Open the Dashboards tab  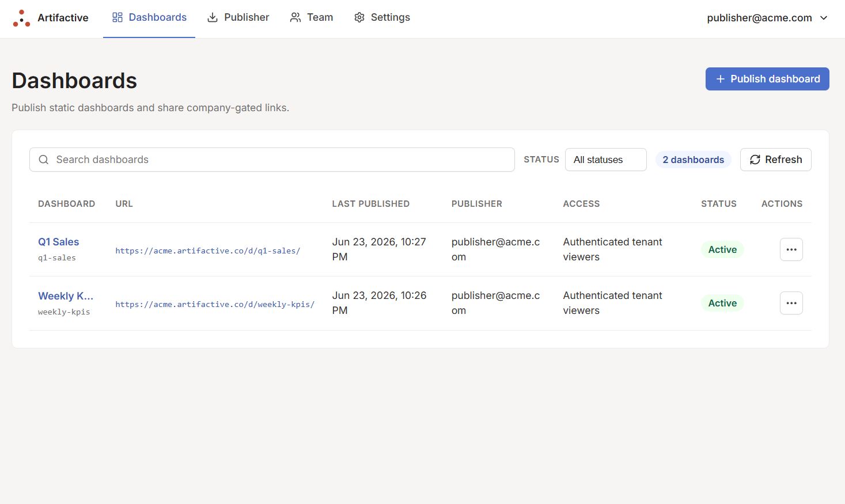click(149, 18)
